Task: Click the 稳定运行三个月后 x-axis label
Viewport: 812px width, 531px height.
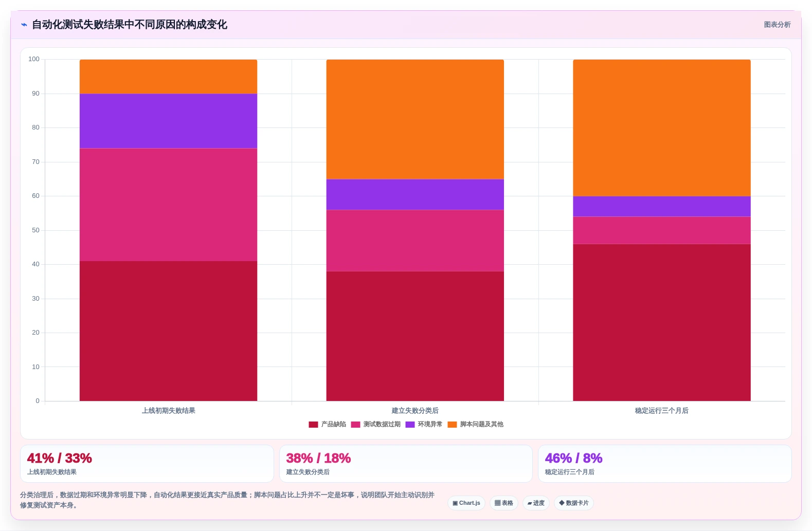Action: pyautogui.click(x=662, y=411)
